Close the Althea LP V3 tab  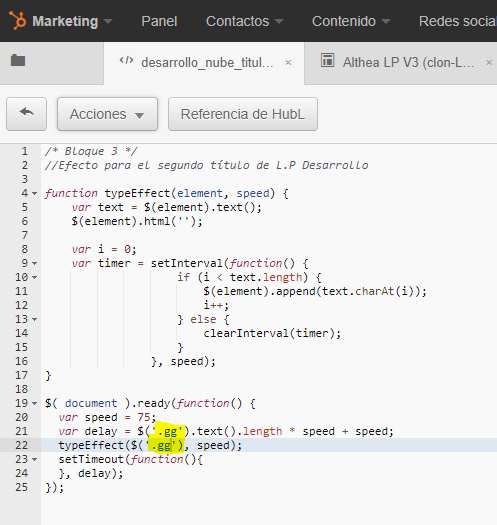(489, 62)
